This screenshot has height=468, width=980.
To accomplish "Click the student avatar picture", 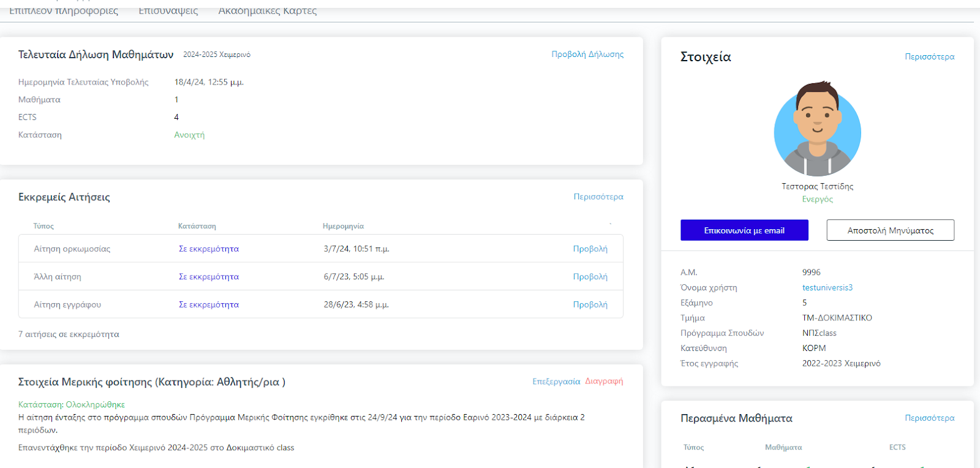I will tap(818, 130).
